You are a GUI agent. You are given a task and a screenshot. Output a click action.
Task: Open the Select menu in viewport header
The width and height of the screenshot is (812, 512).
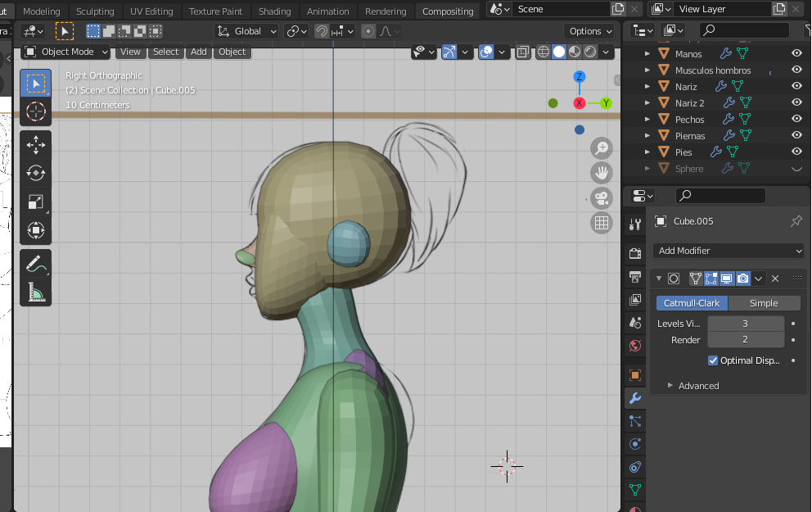pyautogui.click(x=165, y=52)
